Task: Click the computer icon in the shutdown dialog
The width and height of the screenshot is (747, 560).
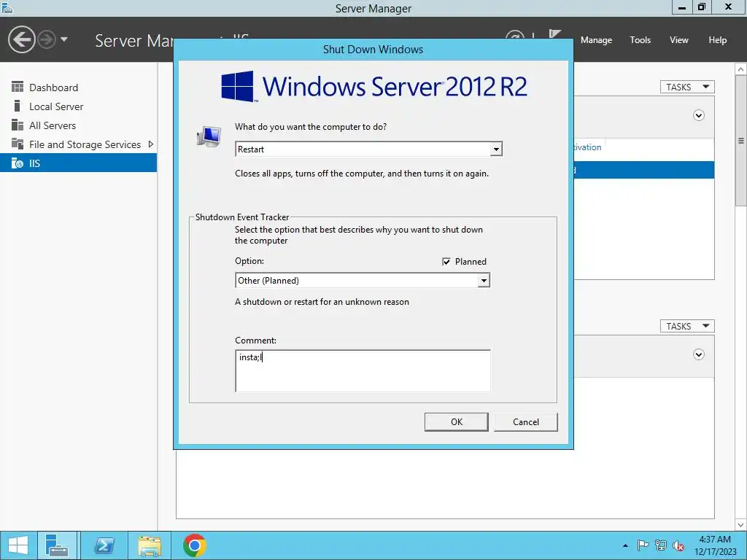Action: tap(209, 136)
